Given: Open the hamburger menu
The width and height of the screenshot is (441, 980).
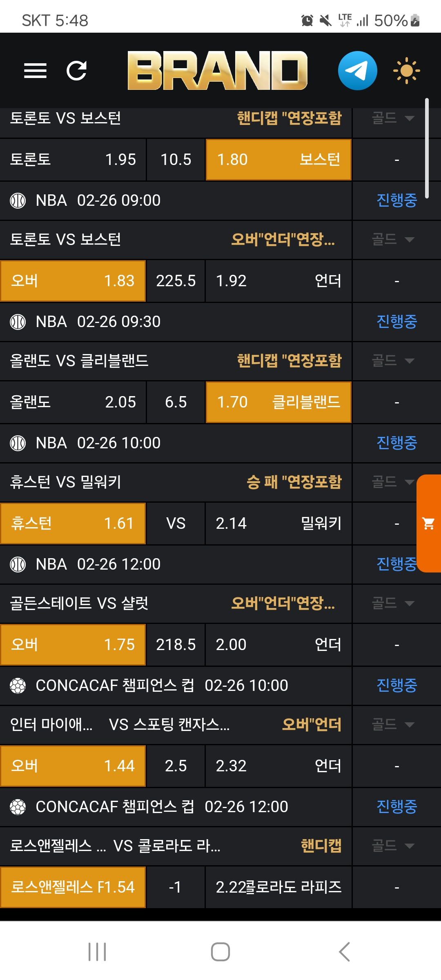Looking at the screenshot, I should click(x=35, y=71).
